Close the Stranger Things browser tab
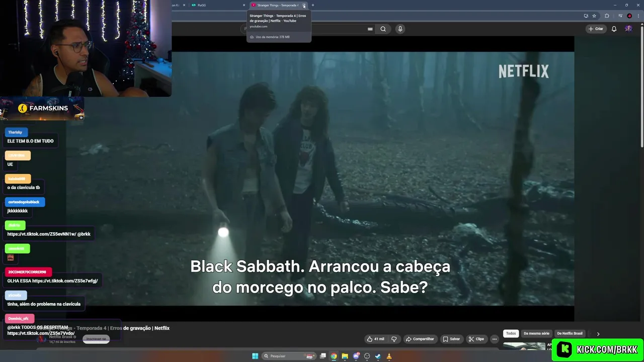 coord(304,5)
